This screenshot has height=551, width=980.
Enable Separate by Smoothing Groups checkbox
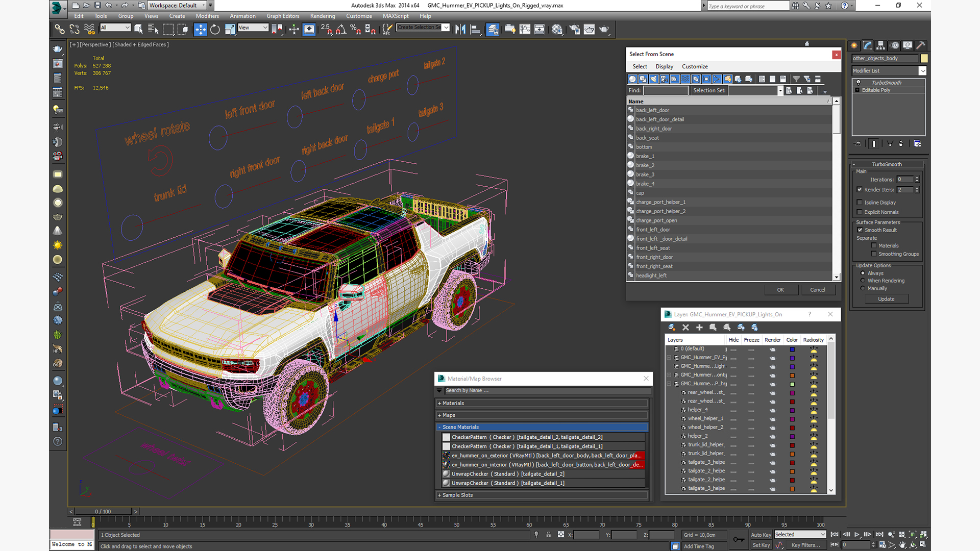tap(873, 254)
